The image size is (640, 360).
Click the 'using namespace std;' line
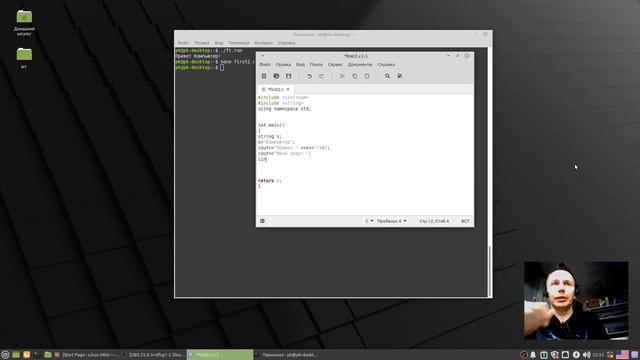click(284, 109)
